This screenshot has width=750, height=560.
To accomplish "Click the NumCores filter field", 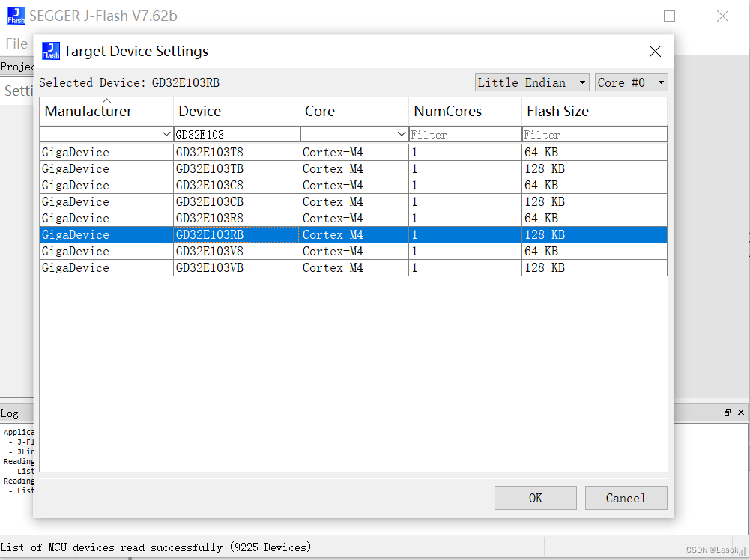I will pos(465,134).
